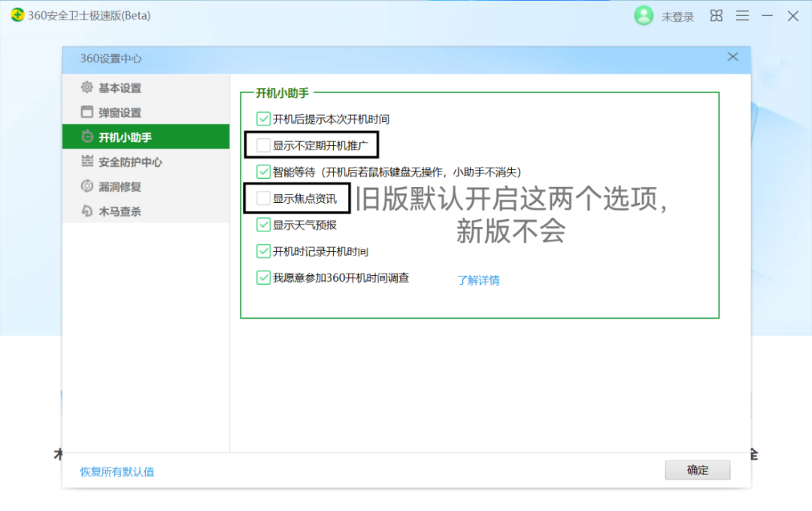
Task: Uncheck 显示天气预报
Action: (x=262, y=224)
